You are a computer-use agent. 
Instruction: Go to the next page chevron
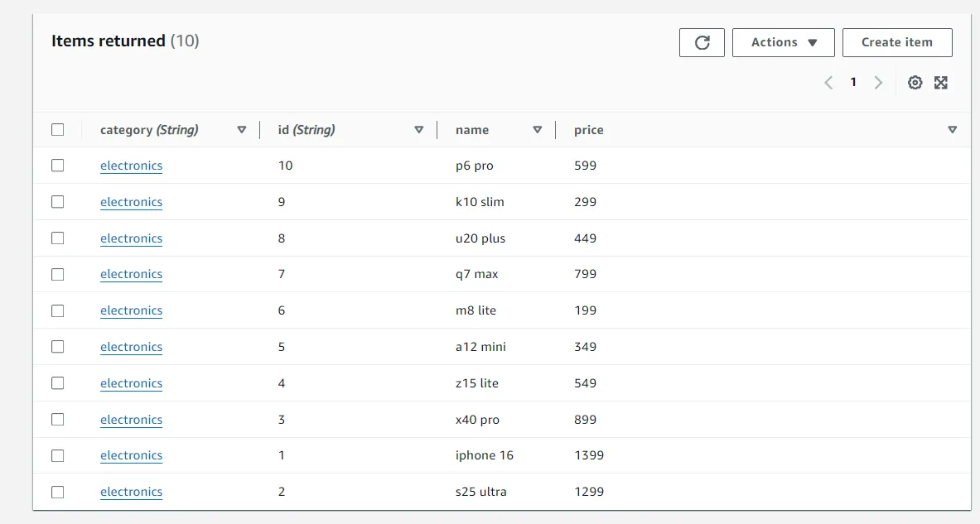878,82
